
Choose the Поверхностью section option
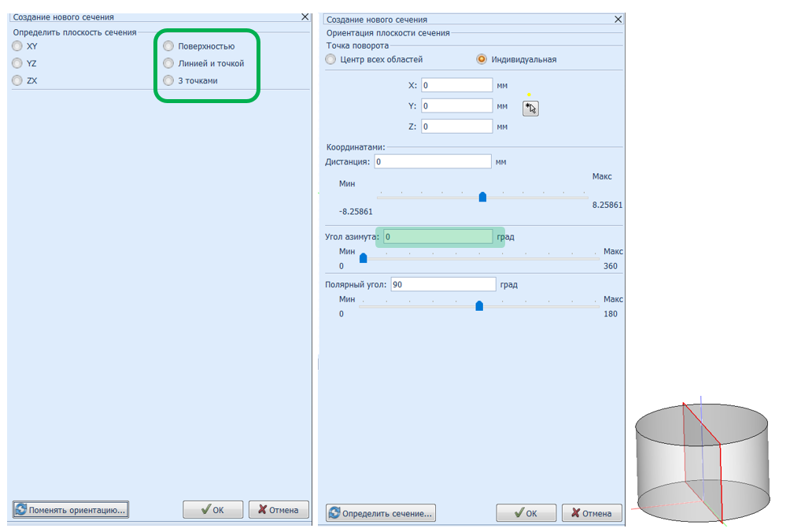(x=168, y=46)
